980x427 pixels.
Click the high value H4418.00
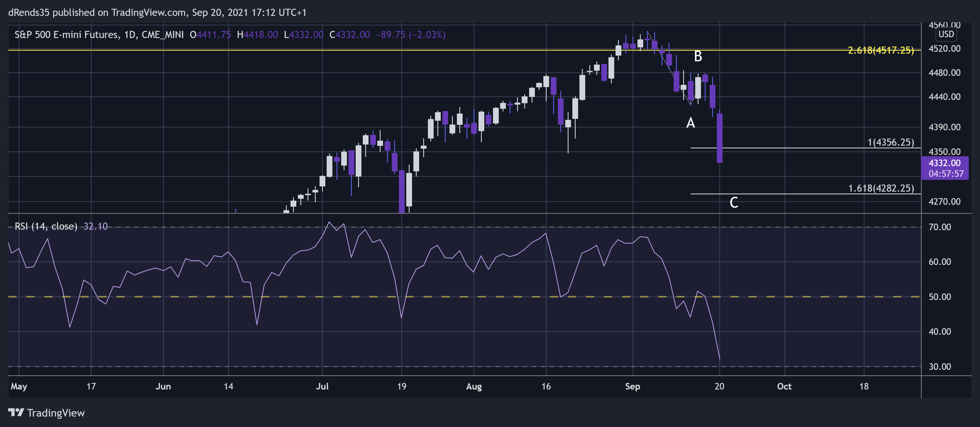tap(257, 35)
